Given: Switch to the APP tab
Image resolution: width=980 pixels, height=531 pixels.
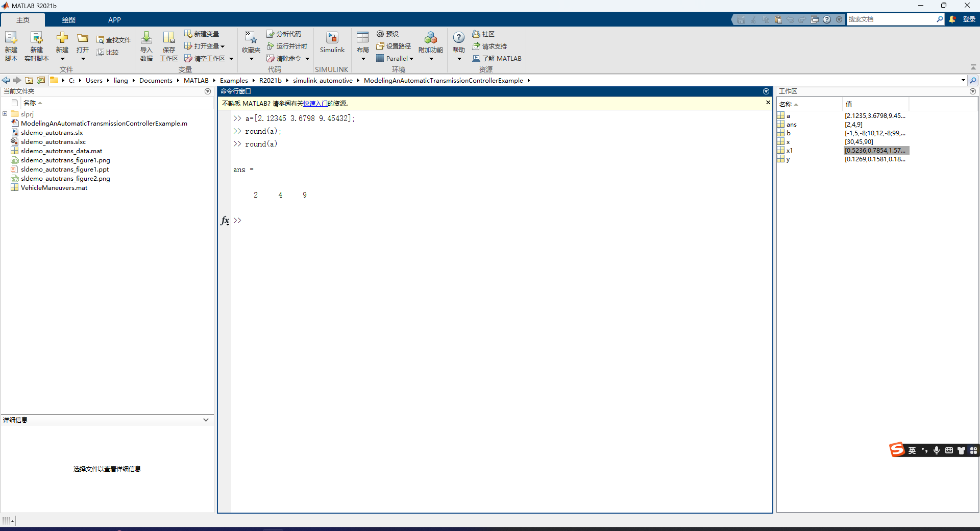Looking at the screenshot, I should point(114,20).
